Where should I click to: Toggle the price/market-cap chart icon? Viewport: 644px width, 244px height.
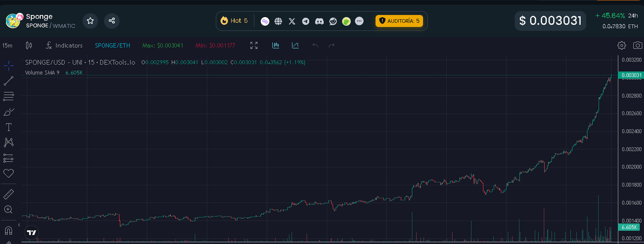(295, 46)
